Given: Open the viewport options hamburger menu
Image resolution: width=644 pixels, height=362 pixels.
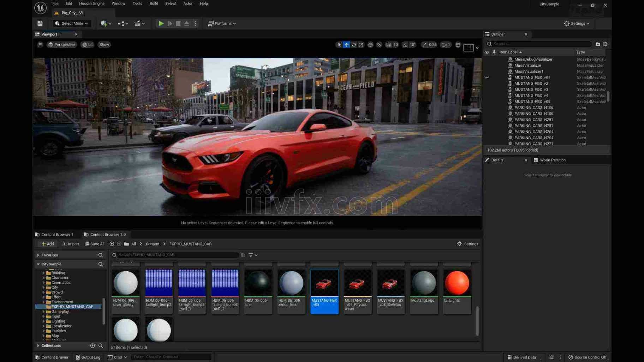Looking at the screenshot, I should coord(40,45).
